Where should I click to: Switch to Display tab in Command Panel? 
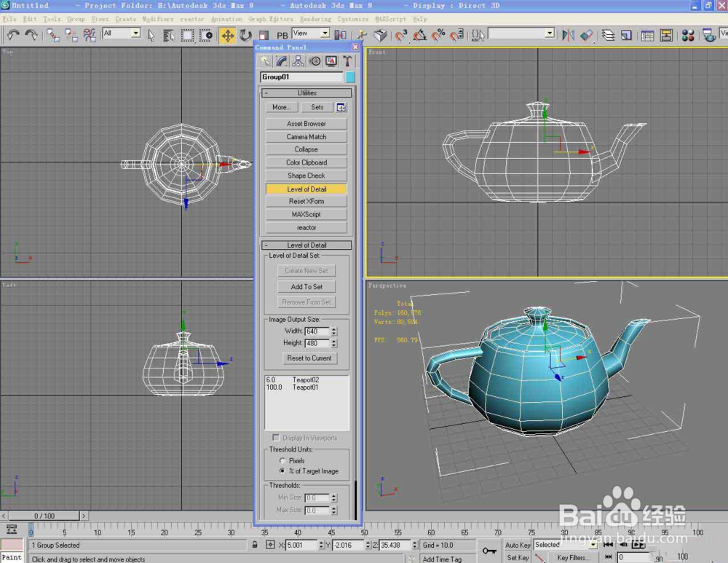point(331,61)
